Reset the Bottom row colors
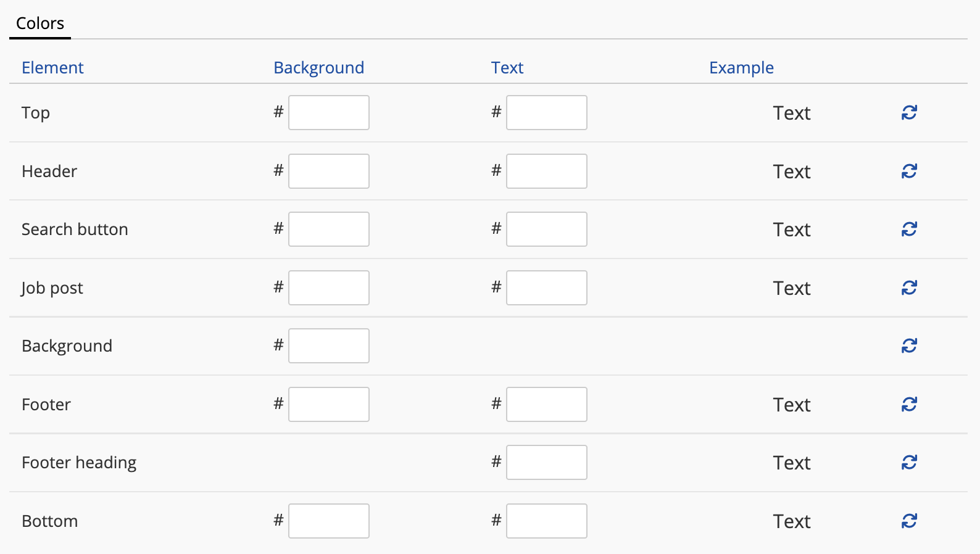 tap(909, 521)
